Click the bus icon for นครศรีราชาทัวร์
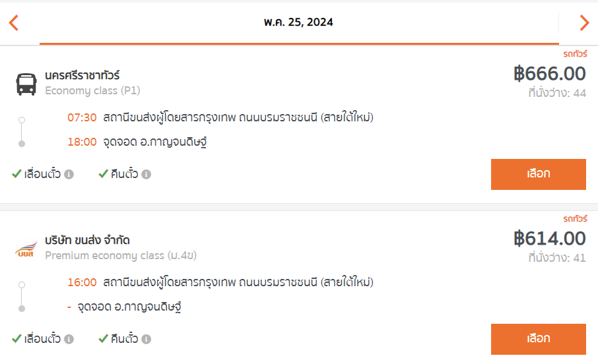This screenshot has height=364, width=598. point(26,84)
